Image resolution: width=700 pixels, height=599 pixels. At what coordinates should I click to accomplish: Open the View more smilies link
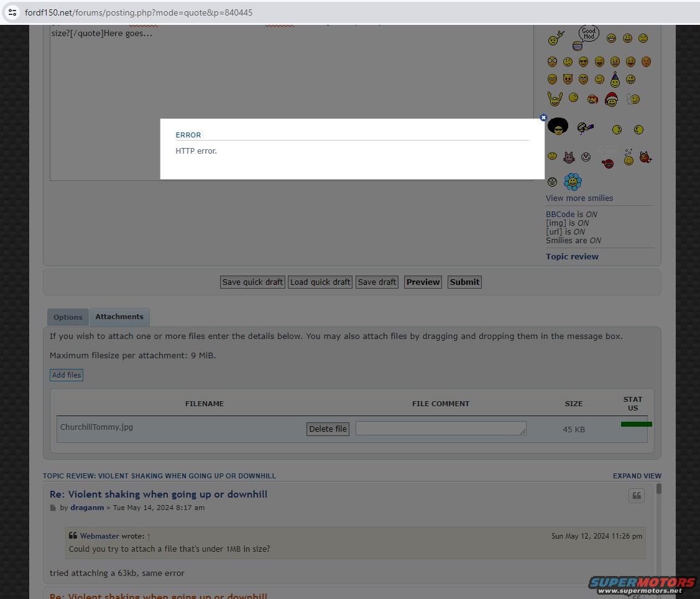[579, 198]
